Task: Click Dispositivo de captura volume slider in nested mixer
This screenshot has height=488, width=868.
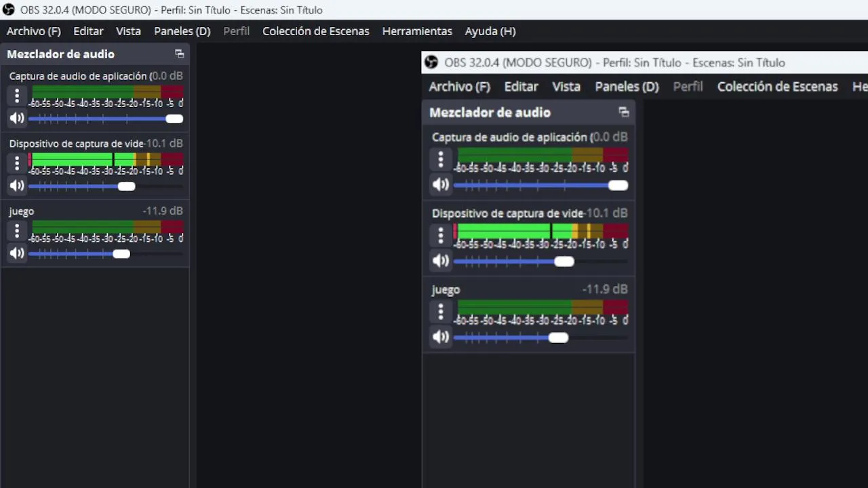Action: click(541, 262)
